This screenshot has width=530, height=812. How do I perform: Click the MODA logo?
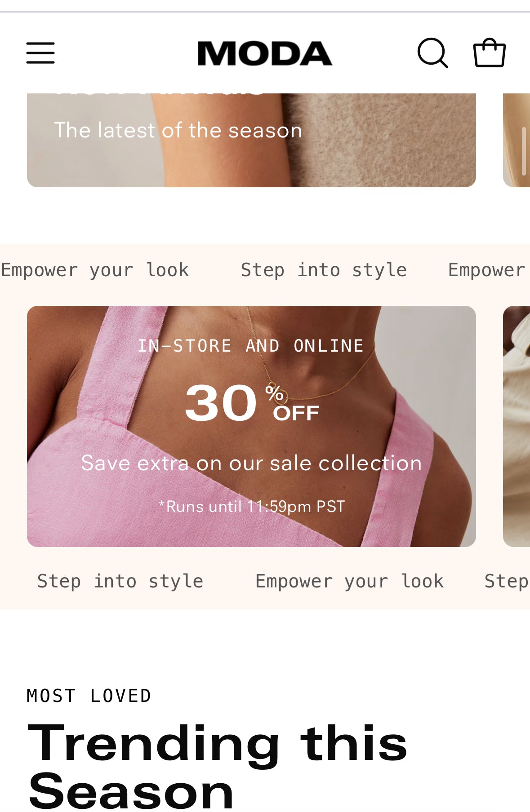(x=265, y=53)
